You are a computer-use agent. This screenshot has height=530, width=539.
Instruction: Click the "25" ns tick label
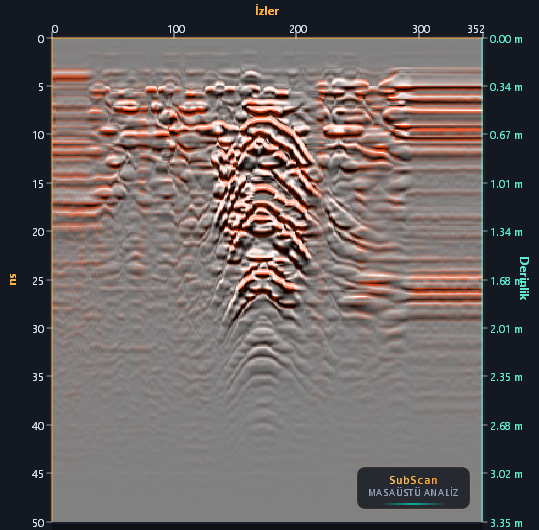click(38, 281)
